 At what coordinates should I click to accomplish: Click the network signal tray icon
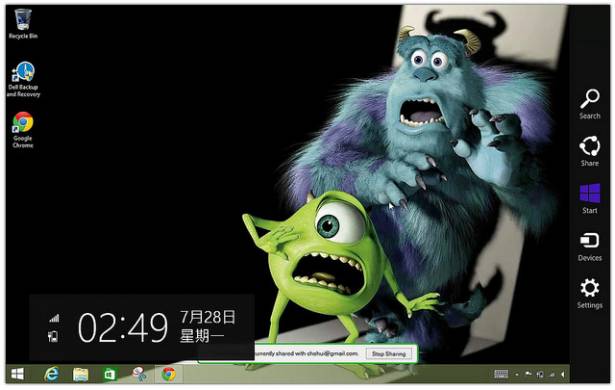(552, 375)
